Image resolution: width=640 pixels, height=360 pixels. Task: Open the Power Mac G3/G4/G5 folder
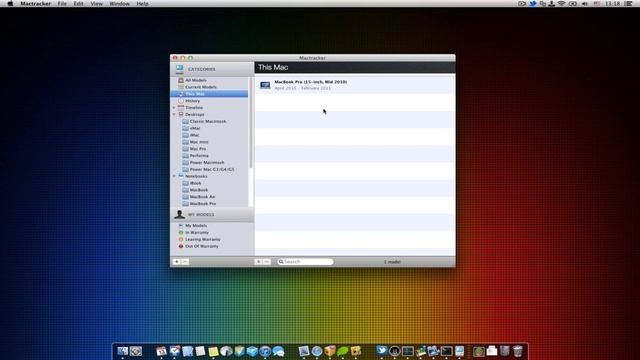coord(209,169)
